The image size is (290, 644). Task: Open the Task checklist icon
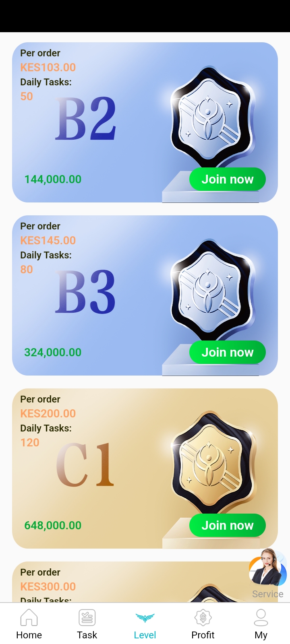click(87, 617)
